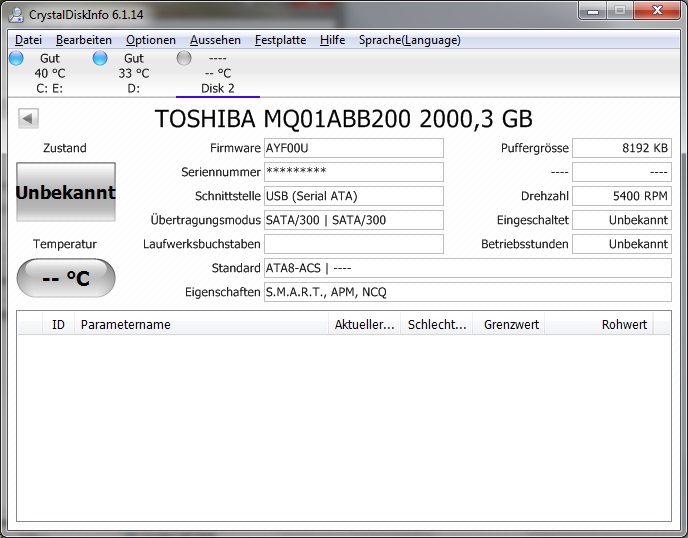688x538 pixels.
Task: Click the Temperatur label
Action: pos(65,244)
